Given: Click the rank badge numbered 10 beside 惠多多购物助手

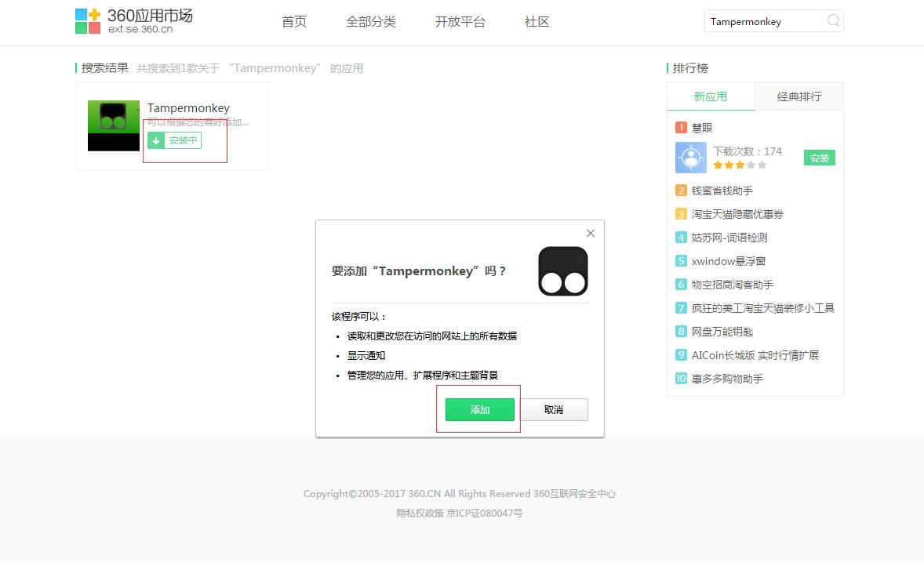Looking at the screenshot, I should click(682, 379).
